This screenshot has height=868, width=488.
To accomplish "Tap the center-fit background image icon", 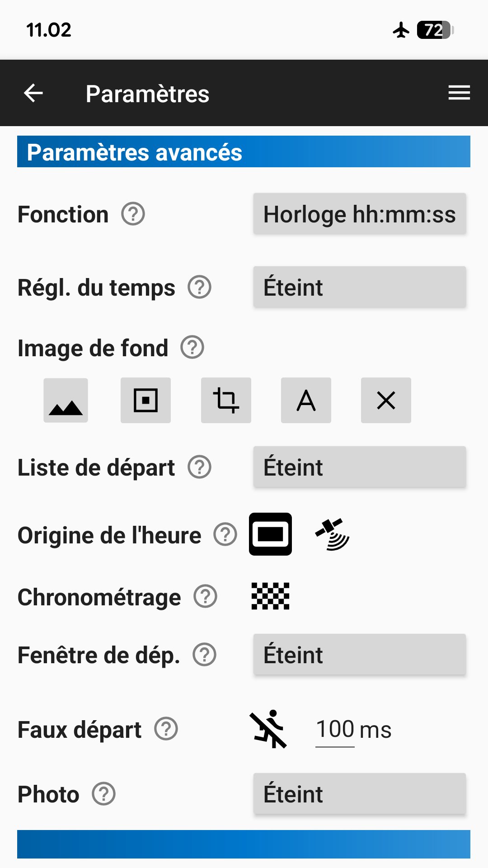I will [x=145, y=401].
